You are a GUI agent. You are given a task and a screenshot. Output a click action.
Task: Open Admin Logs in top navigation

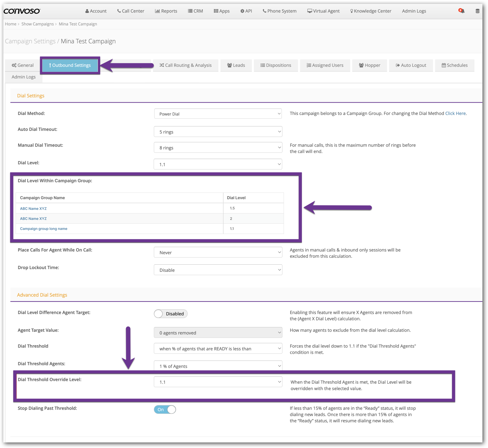pyautogui.click(x=414, y=11)
